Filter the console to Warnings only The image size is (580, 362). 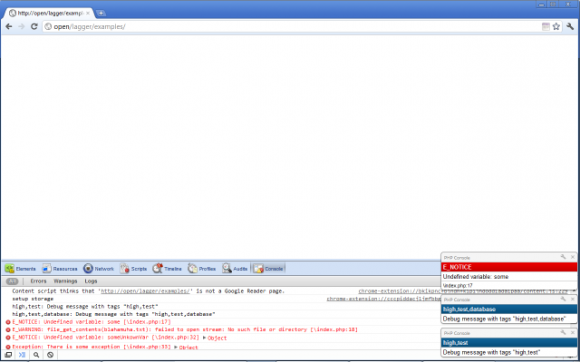(65, 281)
